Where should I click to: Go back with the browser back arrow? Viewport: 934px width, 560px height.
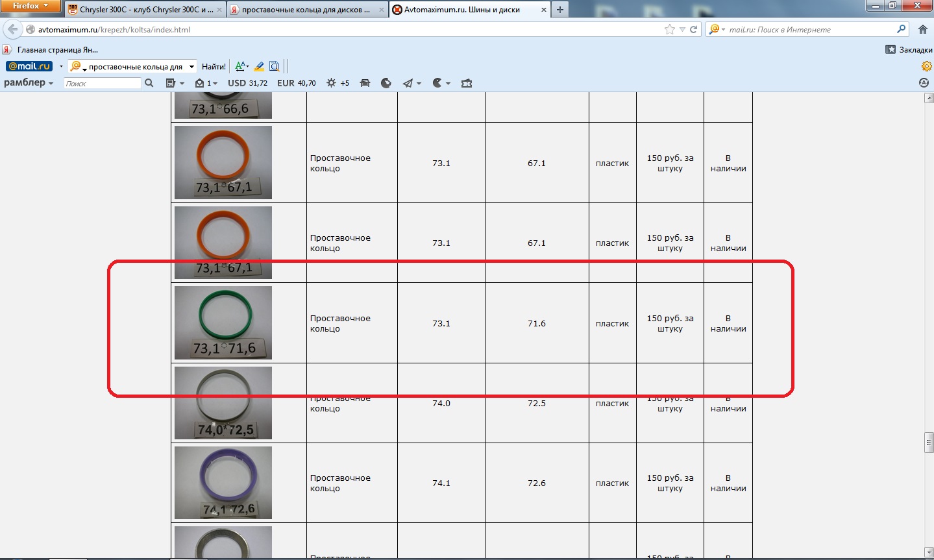12,29
